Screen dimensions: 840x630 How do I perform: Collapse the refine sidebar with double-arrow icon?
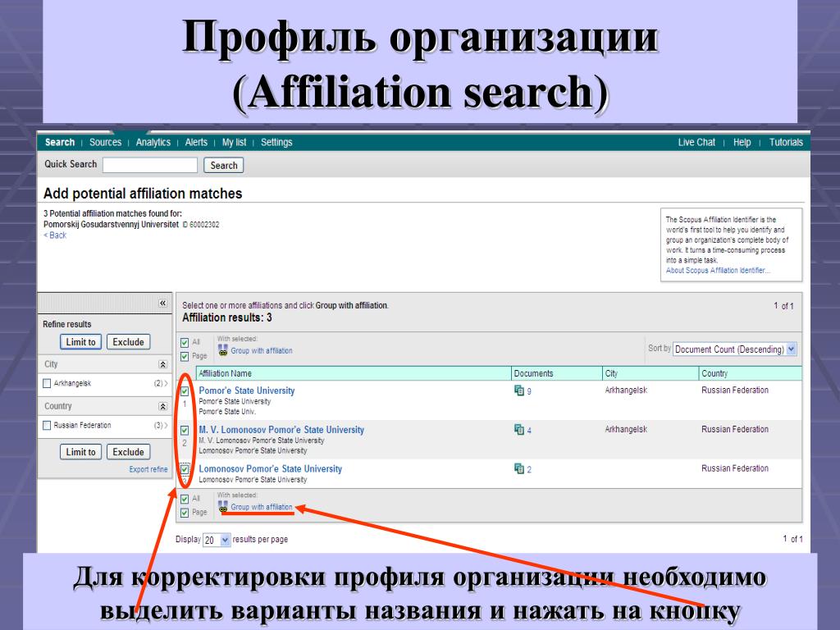click(x=163, y=304)
